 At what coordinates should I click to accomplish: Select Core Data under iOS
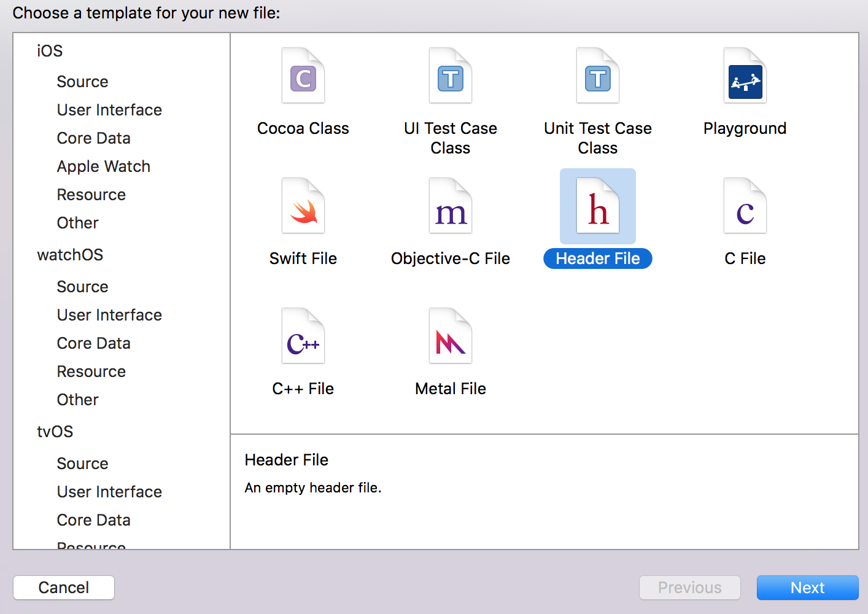pyautogui.click(x=93, y=138)
